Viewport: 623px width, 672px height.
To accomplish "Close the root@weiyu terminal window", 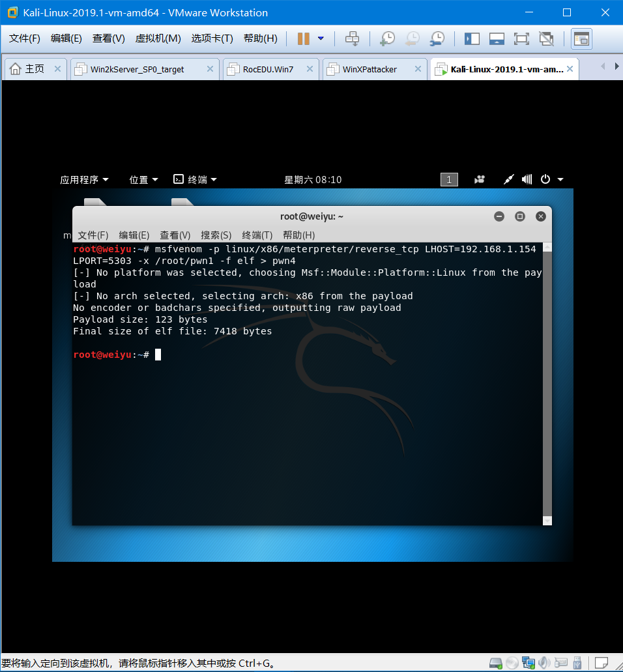I will tap(541, 216).
